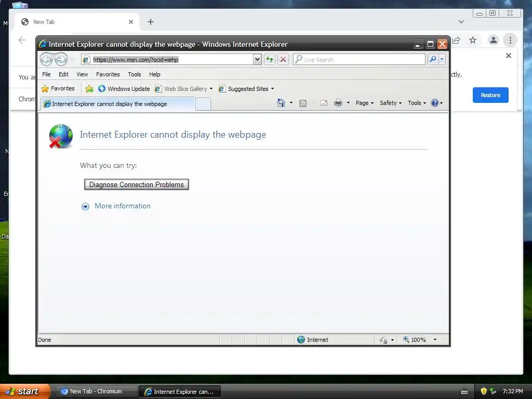Close the New Tab in Chromium
Screen dimensions: 532x399
click(131, 22)
